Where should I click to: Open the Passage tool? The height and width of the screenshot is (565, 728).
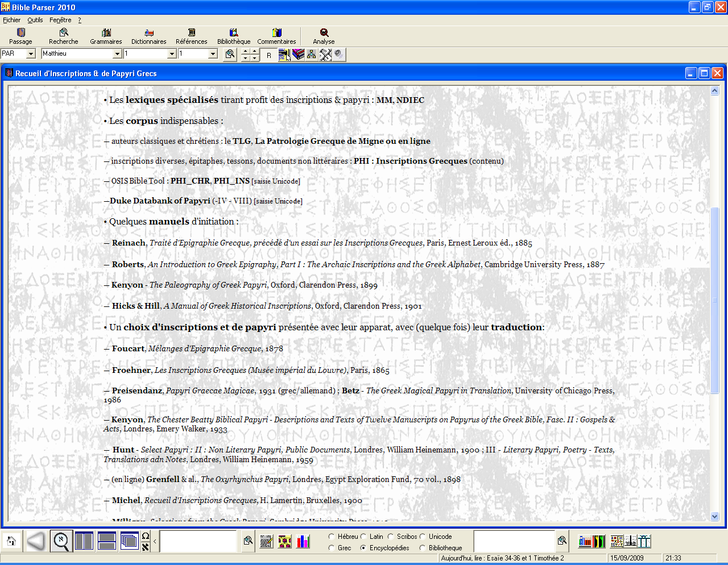(x=20, y=36)
